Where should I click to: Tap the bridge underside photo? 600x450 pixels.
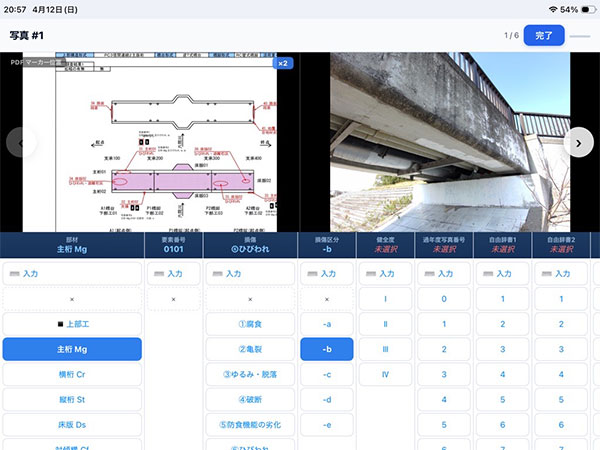coord(450,143)
